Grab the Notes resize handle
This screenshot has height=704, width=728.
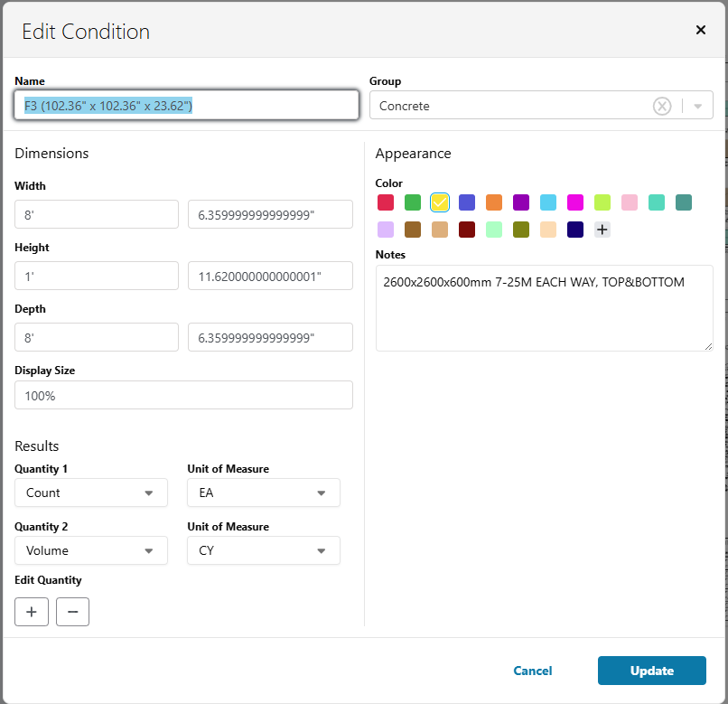click(708, 346)
